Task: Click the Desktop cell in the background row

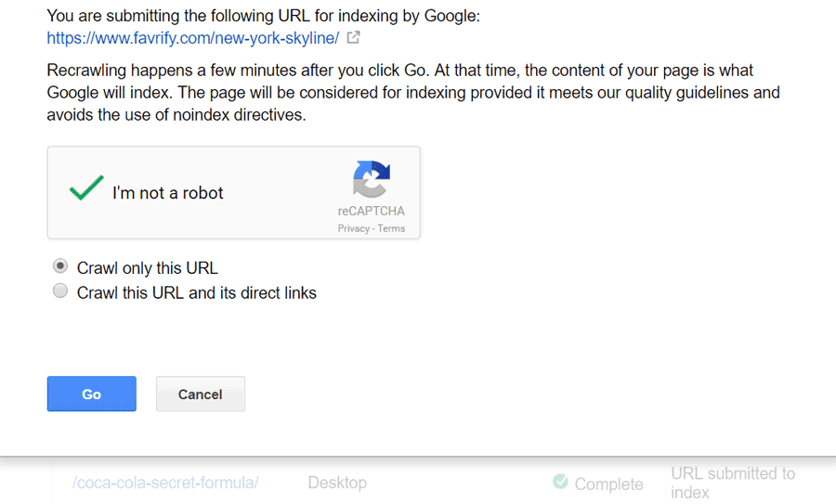Action: click(x=337, y=483)
